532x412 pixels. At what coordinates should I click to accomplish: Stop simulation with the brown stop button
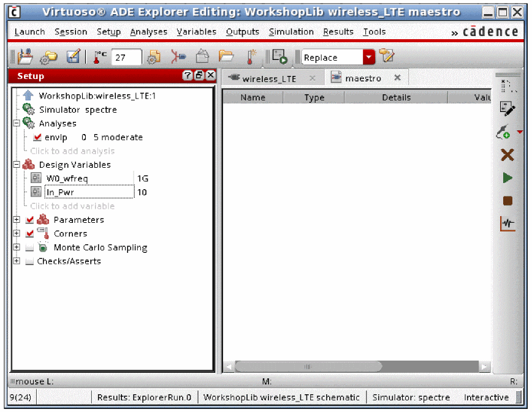tap(507, 201)
